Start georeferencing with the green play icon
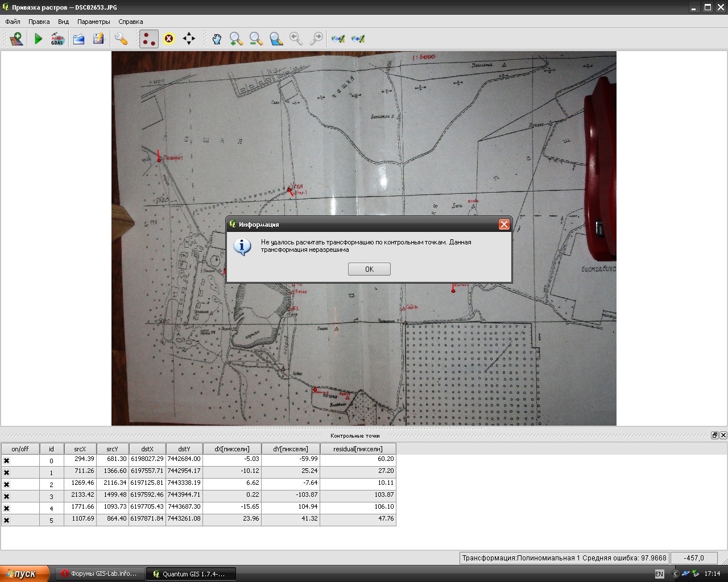This screenshot has height=582, width=728. pos(38,39)
